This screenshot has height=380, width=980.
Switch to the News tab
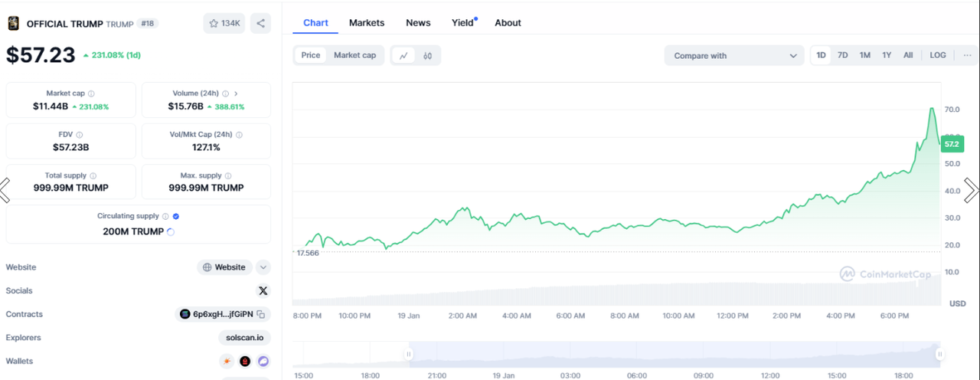(x=418, y=23)
